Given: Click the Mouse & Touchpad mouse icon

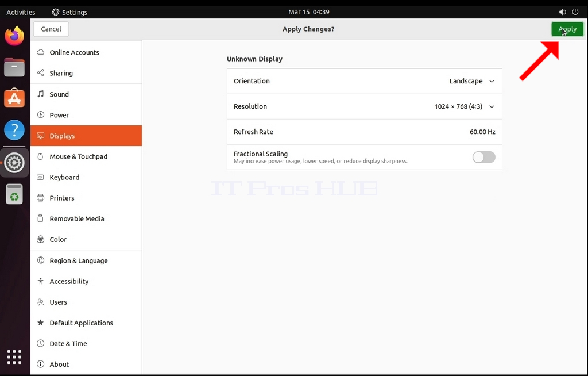Looking at the screenshot, I should [41, 156].
